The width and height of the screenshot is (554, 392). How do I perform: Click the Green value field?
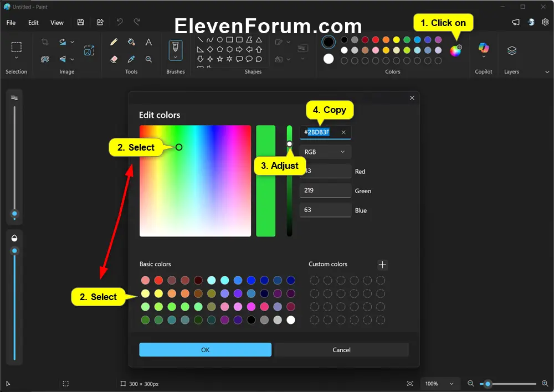point(325,190)
